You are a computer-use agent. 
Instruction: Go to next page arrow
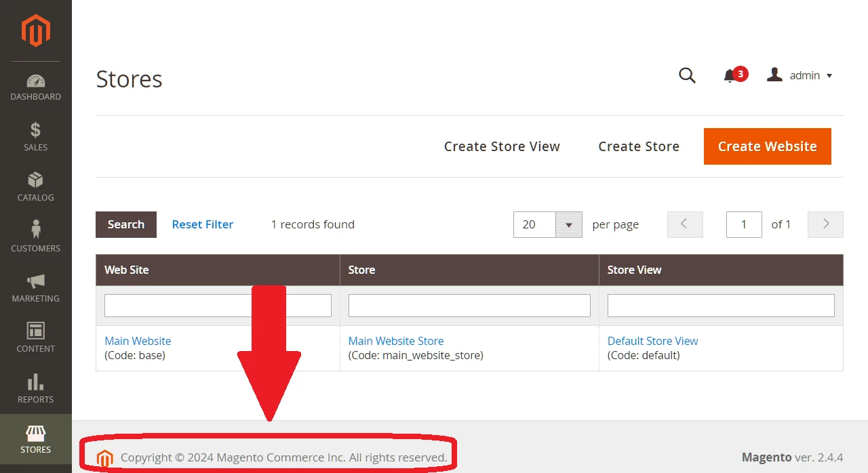(825, 224)
